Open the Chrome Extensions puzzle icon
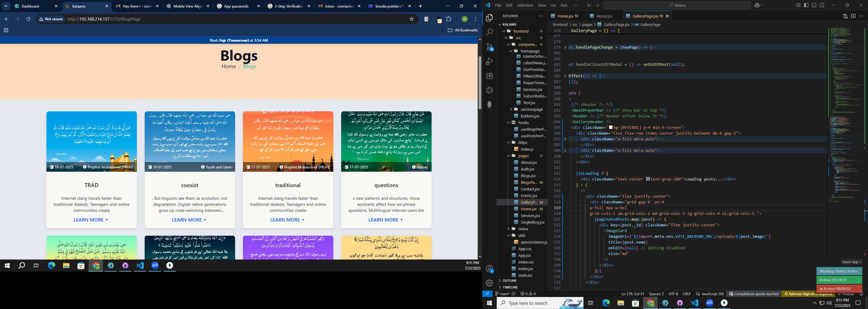 click(x=449, y=19)
